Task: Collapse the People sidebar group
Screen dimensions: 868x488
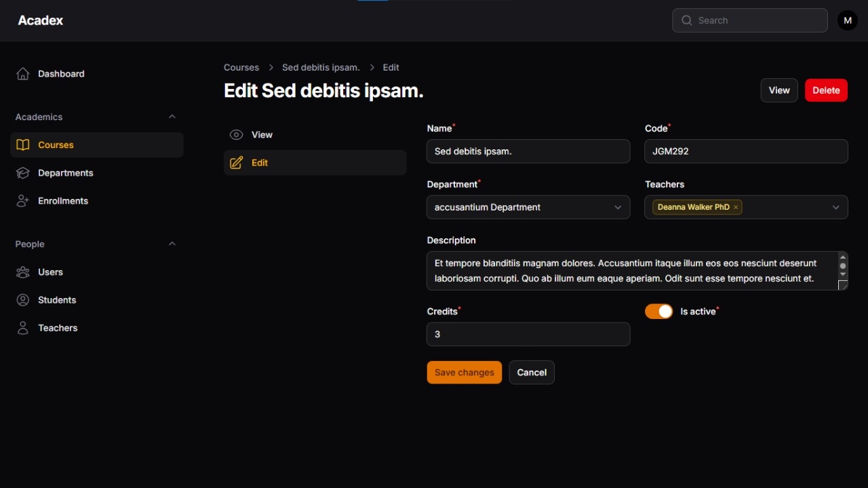Action: (172, 244)
